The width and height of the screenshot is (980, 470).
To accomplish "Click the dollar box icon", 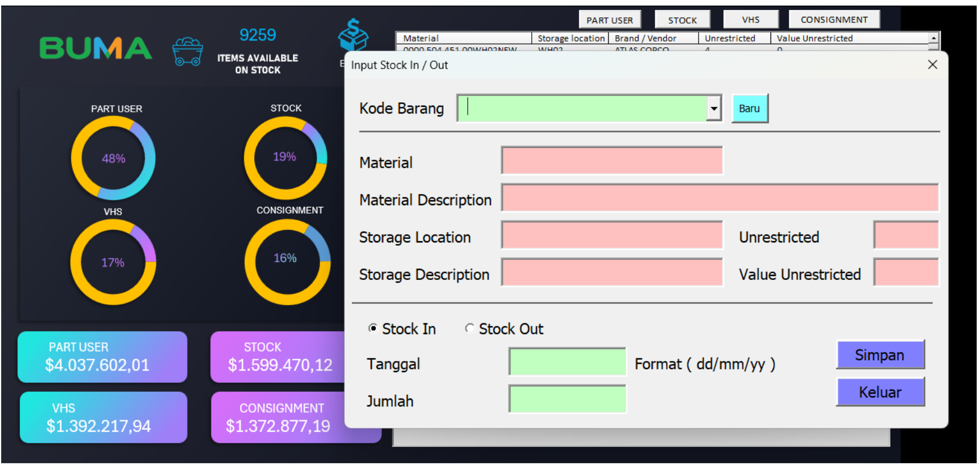I will tap(353, 35).
